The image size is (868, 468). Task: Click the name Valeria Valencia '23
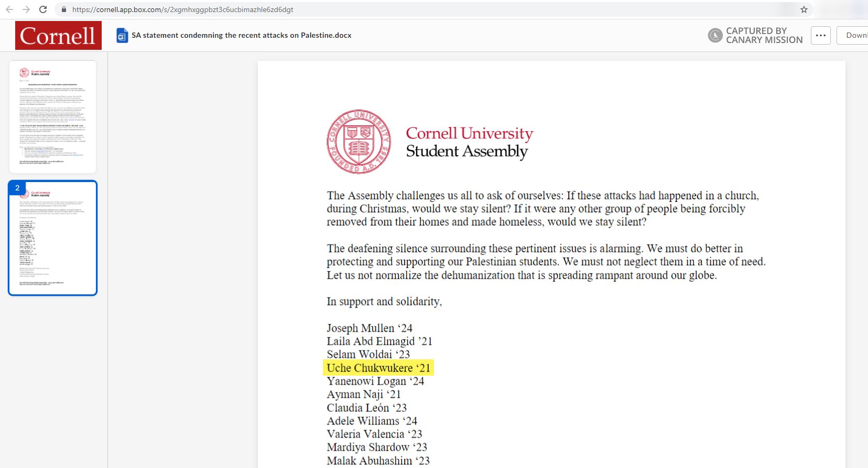374,434
